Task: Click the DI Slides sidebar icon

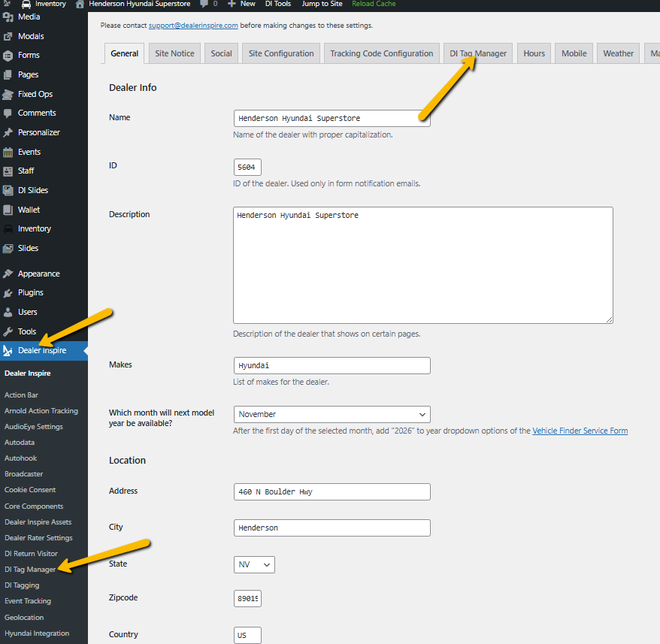Action: pyautogui.click(x=8, y=190)
